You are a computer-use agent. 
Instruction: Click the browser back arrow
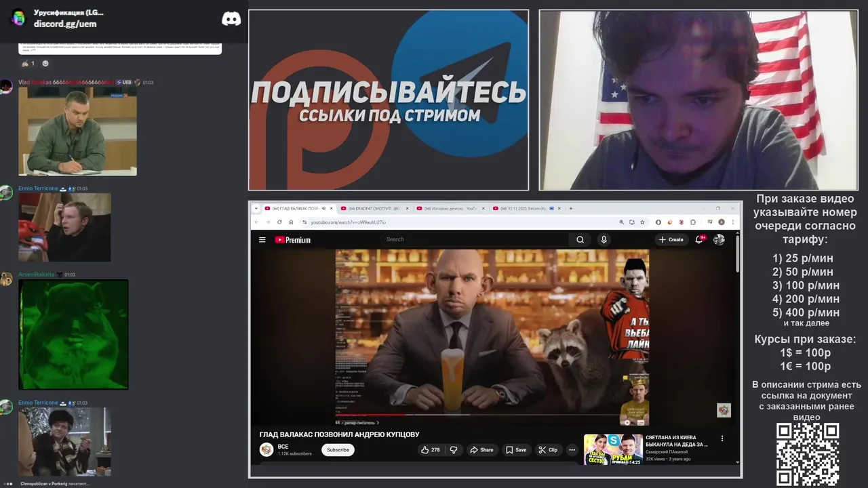click(x=256, y=222)
